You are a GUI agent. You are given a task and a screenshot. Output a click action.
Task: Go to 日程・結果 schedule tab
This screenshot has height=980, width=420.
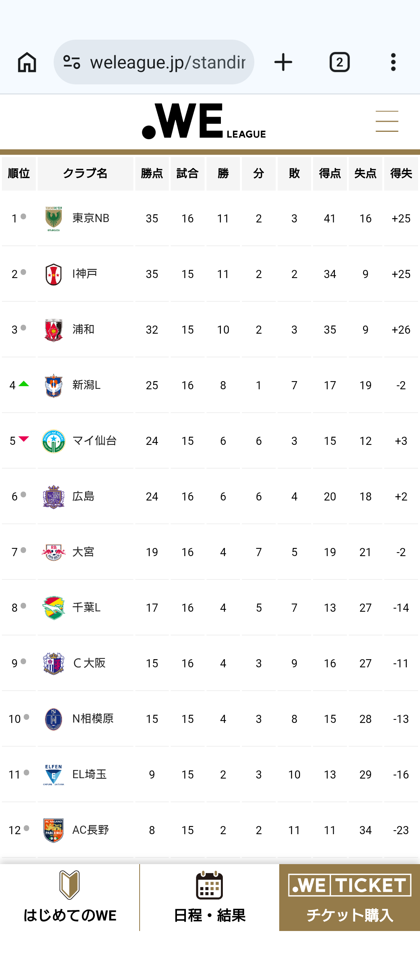click(210, 898)
